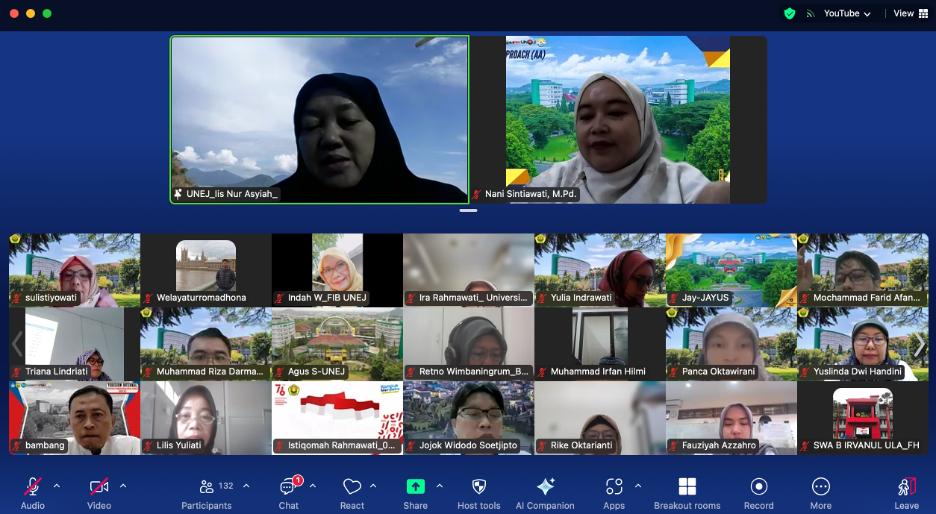Change layout with View menu
Viewport: 936px width, 514px height.
point(910,14)
